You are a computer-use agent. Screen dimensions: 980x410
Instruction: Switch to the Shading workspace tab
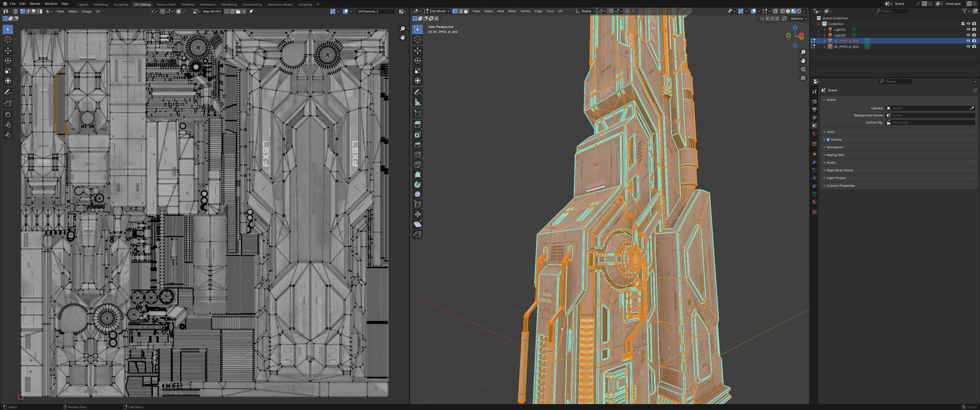187,5
